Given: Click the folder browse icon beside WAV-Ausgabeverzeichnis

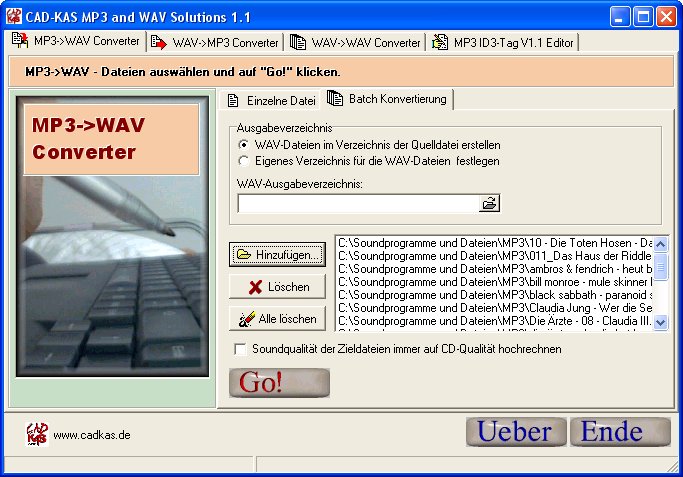Looking at the screenshot, I should 489,204.
